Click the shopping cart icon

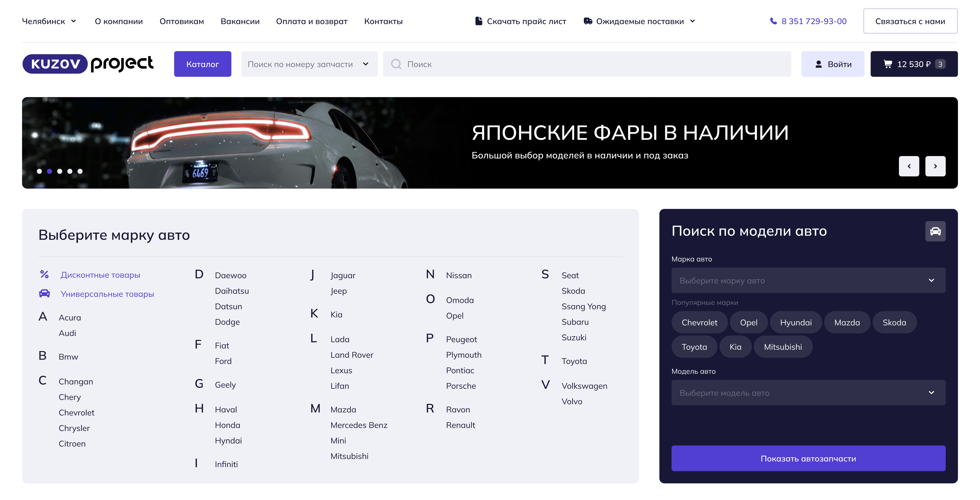(887, 64)
